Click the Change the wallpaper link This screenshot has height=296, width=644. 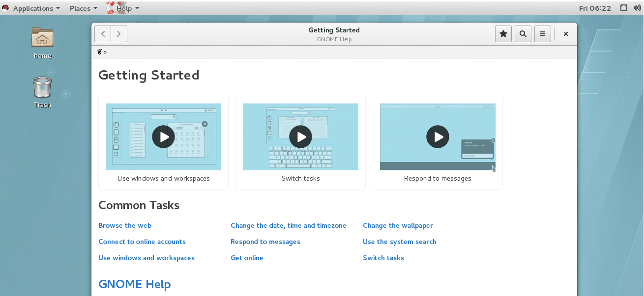click(x=398, y=225)
